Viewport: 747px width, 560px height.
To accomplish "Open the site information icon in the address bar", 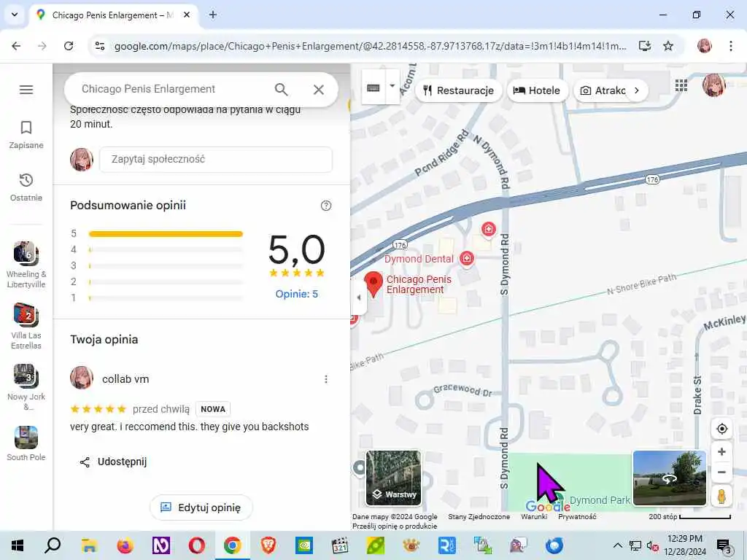I will pos(100,46).
